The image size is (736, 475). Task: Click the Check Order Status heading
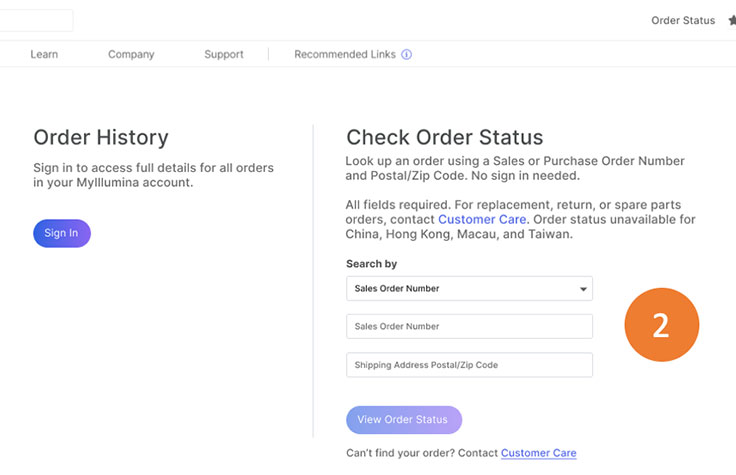(444, 138)
